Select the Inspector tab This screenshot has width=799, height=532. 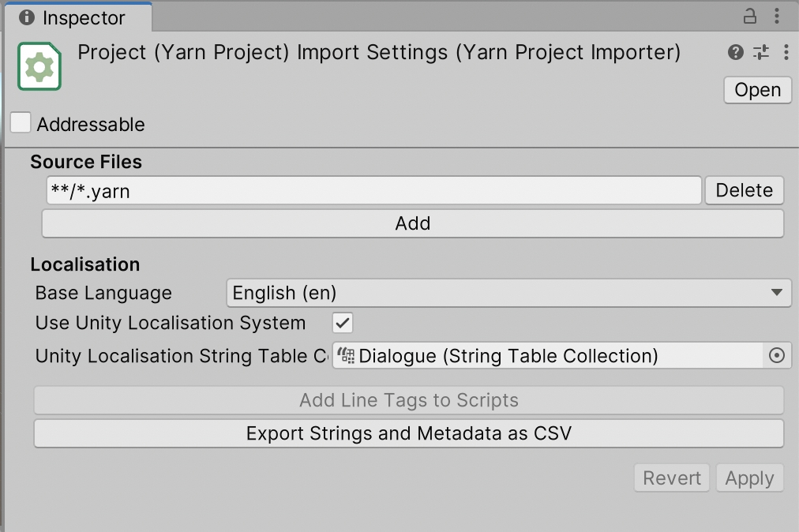click(x=78, y=18)
